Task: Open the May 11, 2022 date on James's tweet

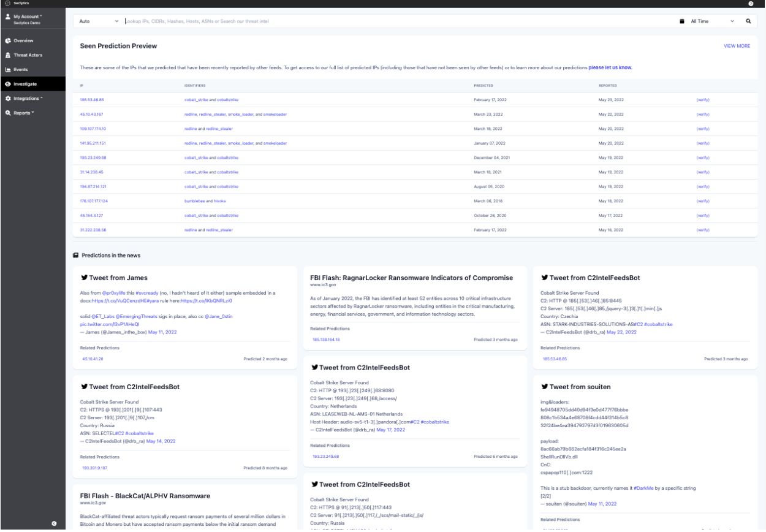Action: 162,331
